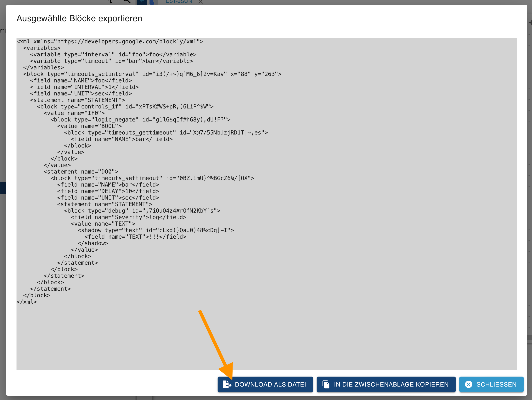Click the timeouts_gettimeout block line
The height and width of the screenshot is (400, 532).
pyautogui.click(x=166, y=133)
